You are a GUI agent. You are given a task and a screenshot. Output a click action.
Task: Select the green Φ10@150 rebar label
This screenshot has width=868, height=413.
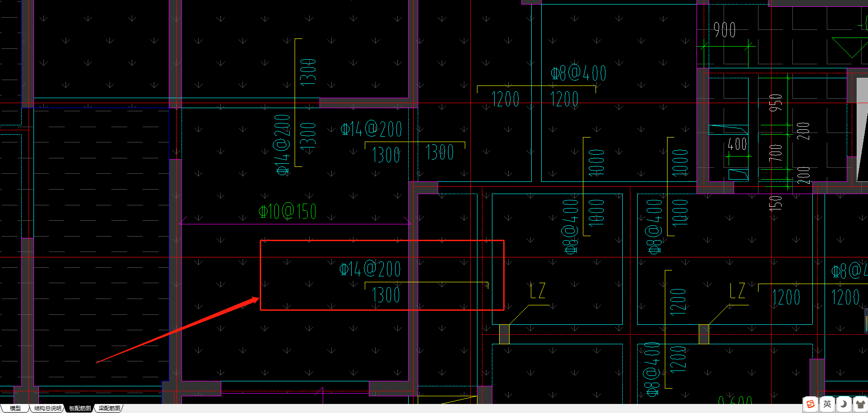pyautogui.click(x=287, y=211)
